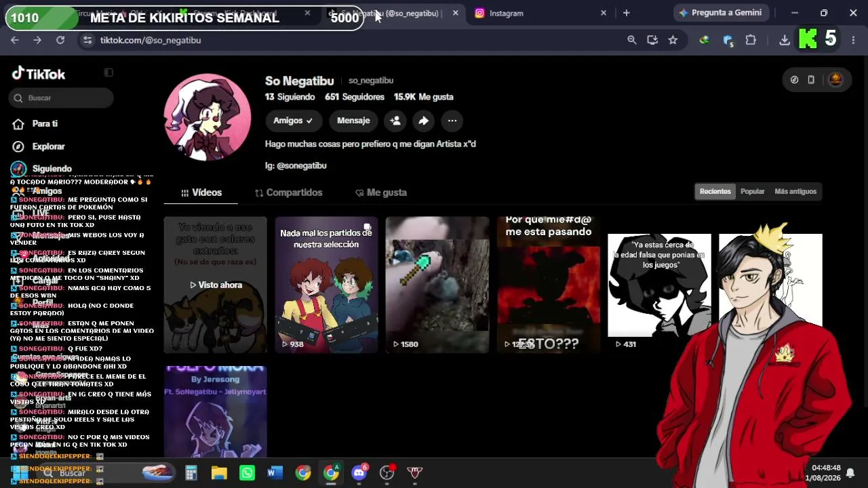868x488 pixels.
Task: Switch to the Instagram tab
Action: click(x=540, y=13)
